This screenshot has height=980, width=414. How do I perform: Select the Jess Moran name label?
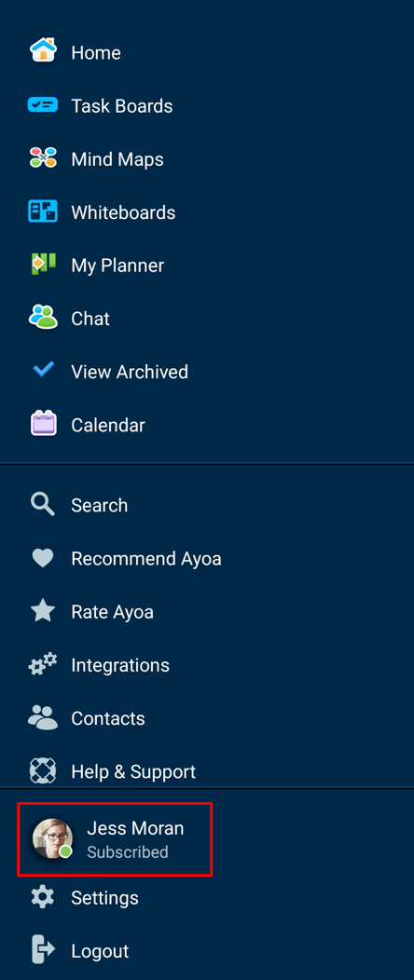(135, 828)
